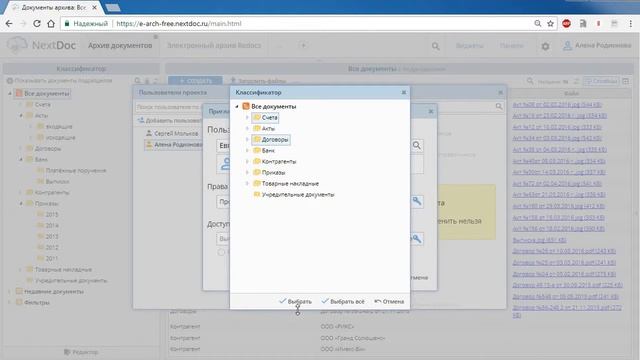
Task: Select Недавние документы in the left panel
Action: point(50,291)
